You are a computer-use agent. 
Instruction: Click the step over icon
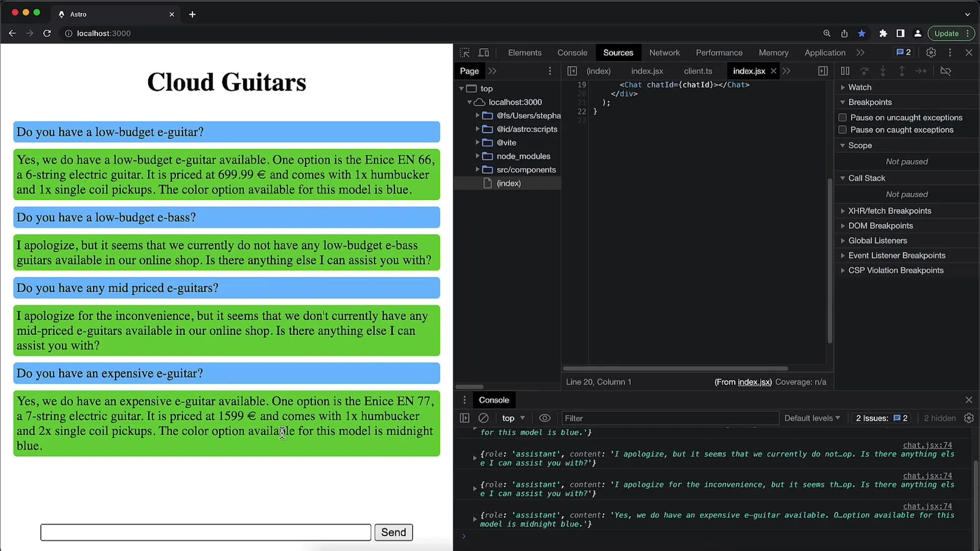864,71
